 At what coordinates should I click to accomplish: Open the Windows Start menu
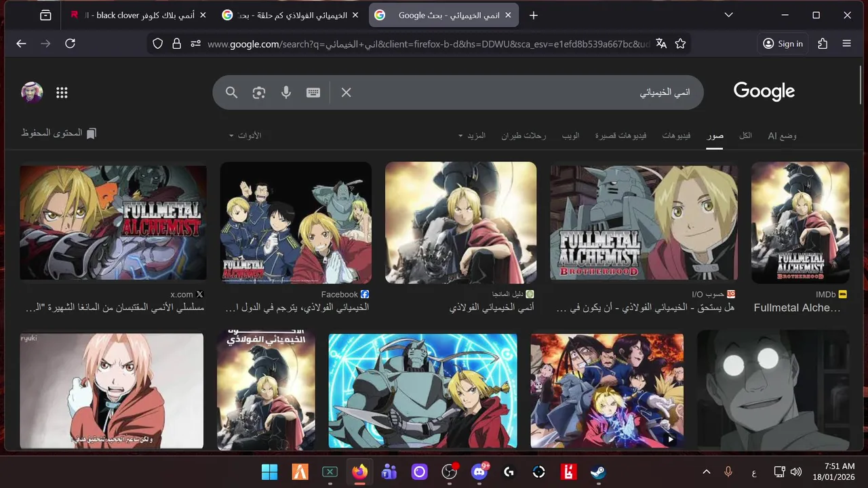click(269, 472)
